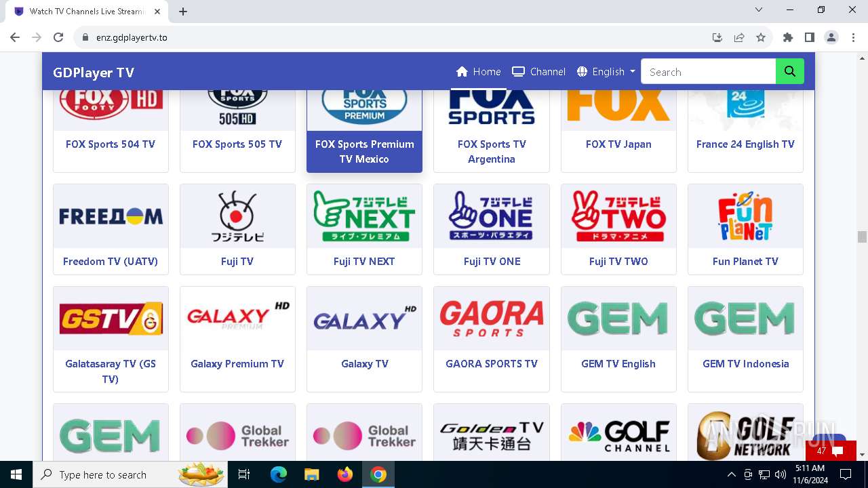Go to GDPlayer TV brand link
This screenshot has height=488, width=868.
click(94, 73)
